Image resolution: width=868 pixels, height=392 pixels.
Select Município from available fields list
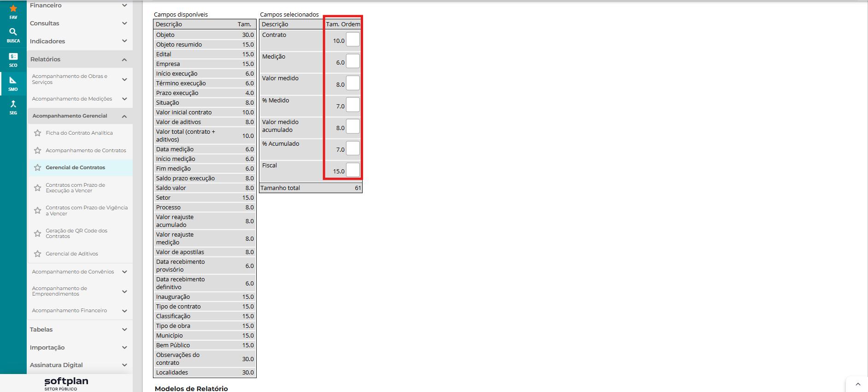click(x=169, y=336)
